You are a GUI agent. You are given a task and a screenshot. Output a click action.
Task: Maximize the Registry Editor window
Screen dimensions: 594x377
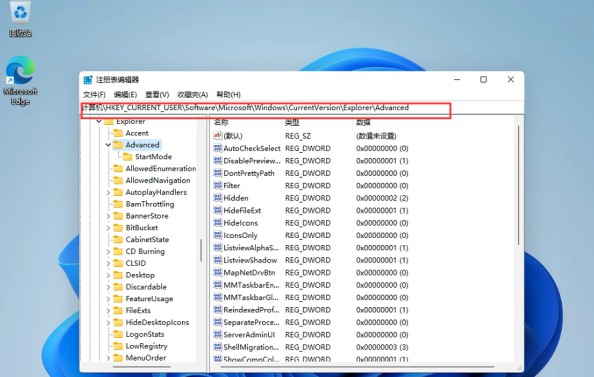click(483, 80)
